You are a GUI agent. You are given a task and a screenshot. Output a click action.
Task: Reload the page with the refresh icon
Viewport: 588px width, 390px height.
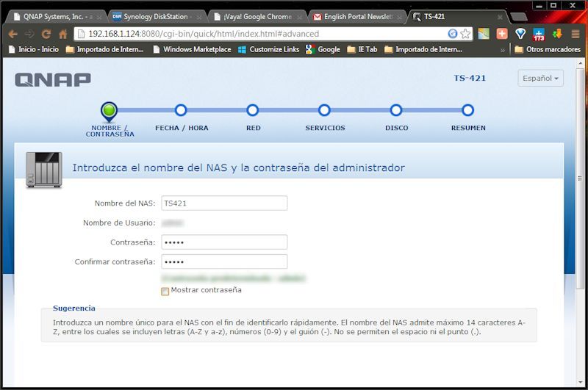point(46,34)
